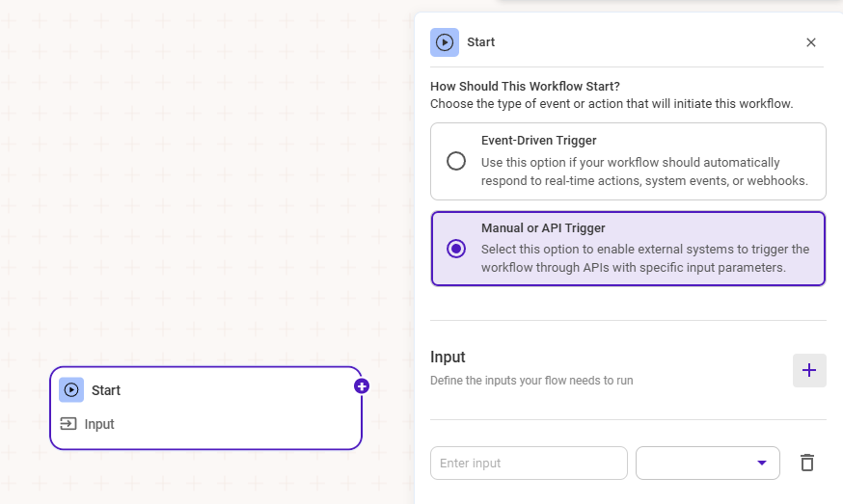Click the Input arrow icon inside the Start node

click(68, 424)
